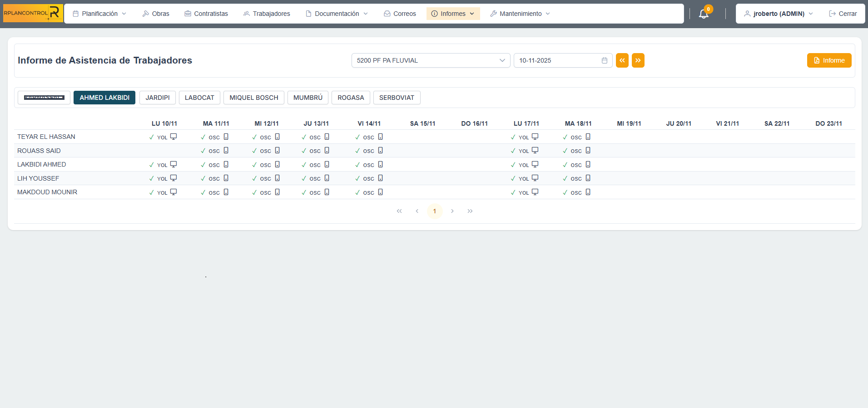Click the notification bell icon

click(704, 14)
